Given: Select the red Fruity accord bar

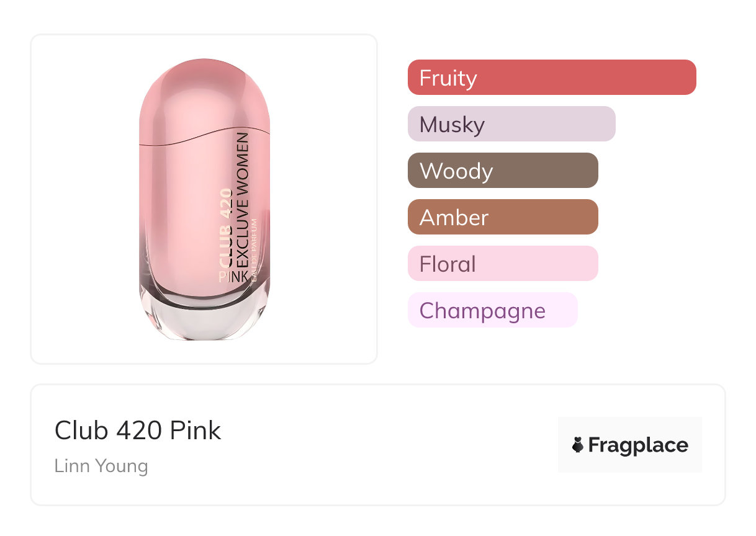Looking at the screenshot, I should point(552,78).
